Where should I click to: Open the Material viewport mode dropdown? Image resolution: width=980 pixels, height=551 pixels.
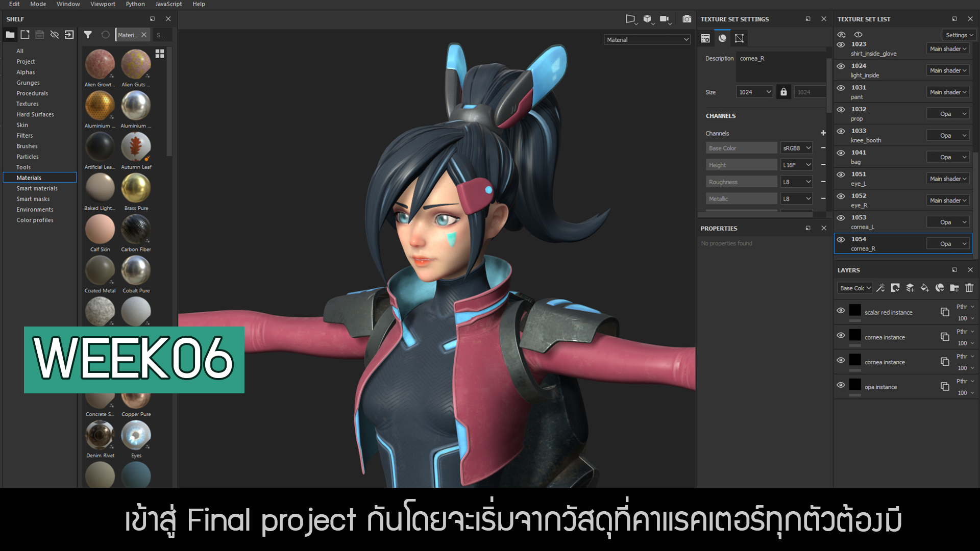click(x=647, y=39)
